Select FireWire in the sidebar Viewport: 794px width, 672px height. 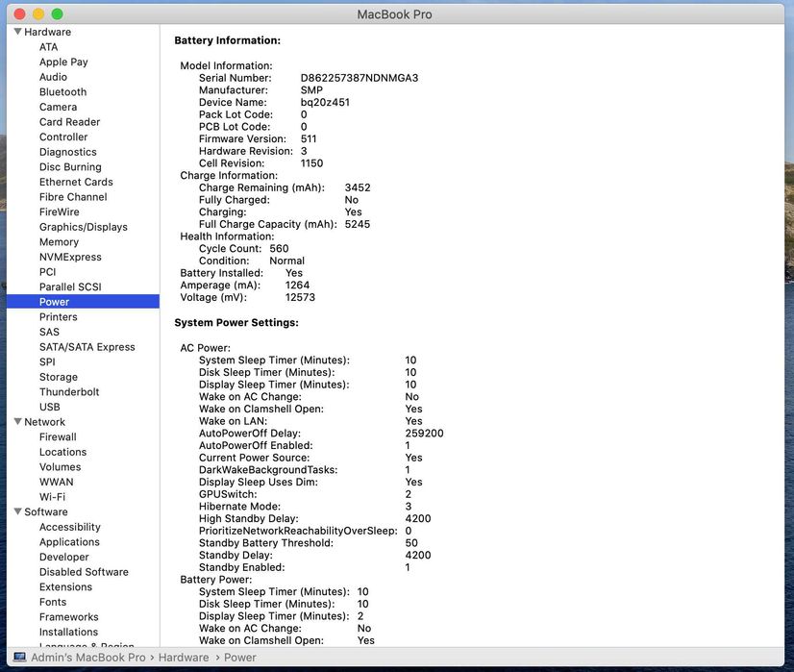pyautogui.click(x=60, y=212)
